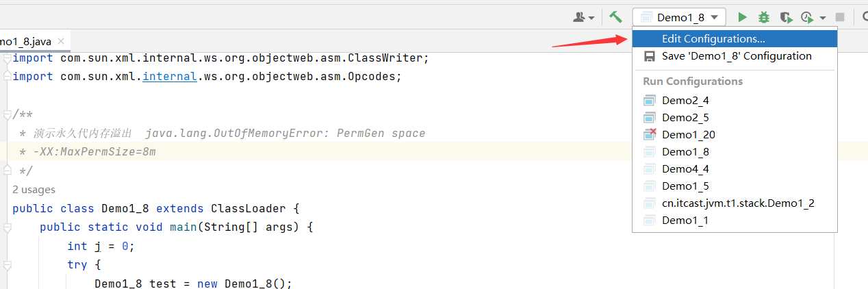Viewport: 868px width, 289px height.
Task: Click the Search Everywhere magnifier icon
Action: pyautogui.click(x=863, y=17)
